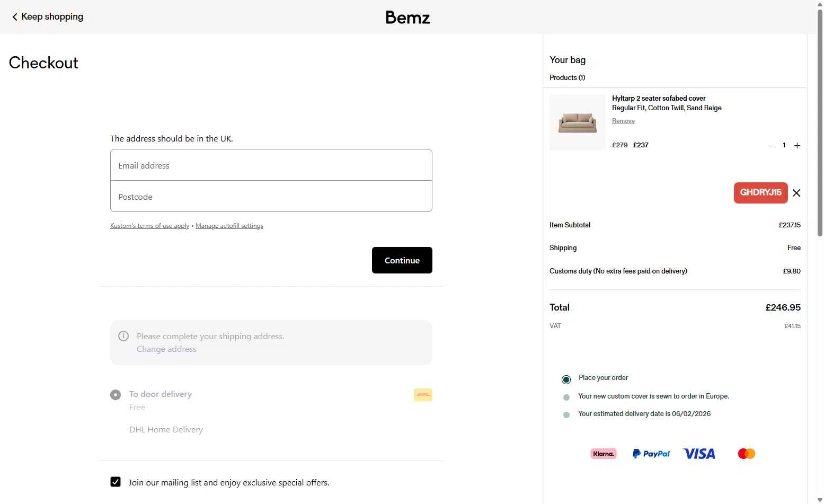This screenshot has height=504, width=824.
Task: Click the Continue button
Action: tap(402, 260)
